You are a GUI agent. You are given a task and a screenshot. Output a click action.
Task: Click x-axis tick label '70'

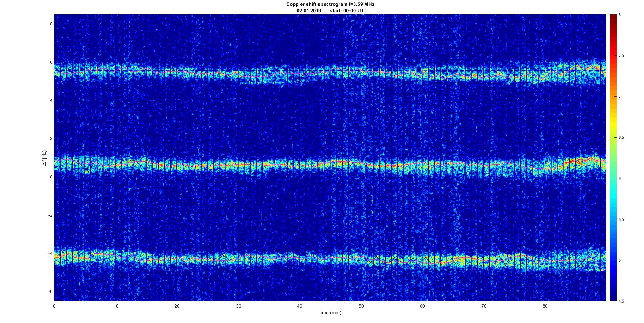click(484, 306)
